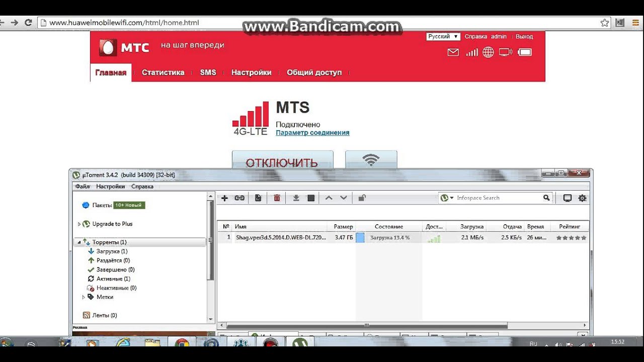Collapse the Торренты tree node
Viewport: 644px width, 362px height.
point(79,242)
